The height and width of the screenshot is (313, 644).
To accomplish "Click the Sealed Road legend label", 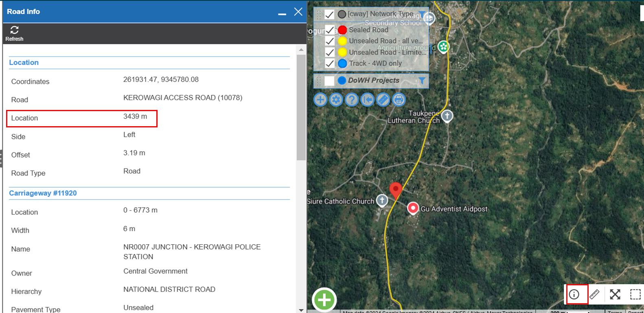I will [x=369, y=30].
